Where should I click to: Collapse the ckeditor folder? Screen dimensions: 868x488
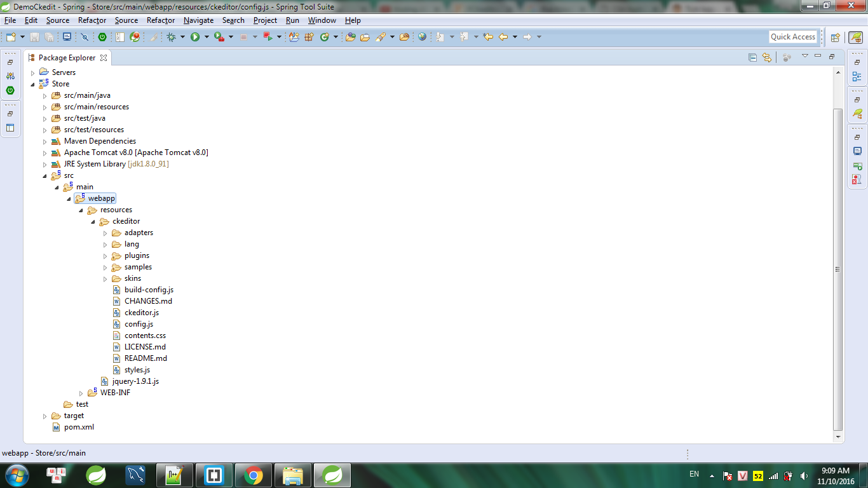pos(93,221)
